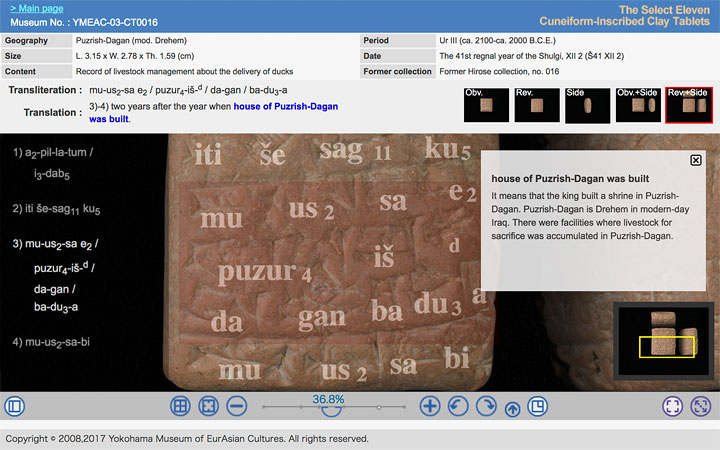
Task: Click the fit-to-screen icon beside the grid icon
Action: pyautogui.click(x=208, y=406)
